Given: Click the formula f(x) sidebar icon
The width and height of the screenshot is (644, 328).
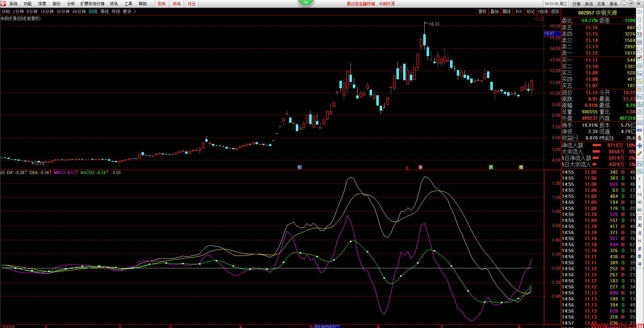Looking at the screenshot, I should click(x=640, y=105).
